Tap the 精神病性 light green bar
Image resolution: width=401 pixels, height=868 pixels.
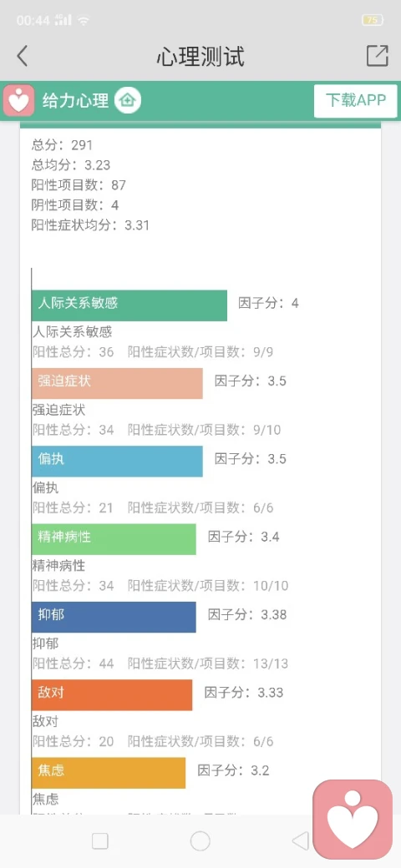(x=114, y=539)
